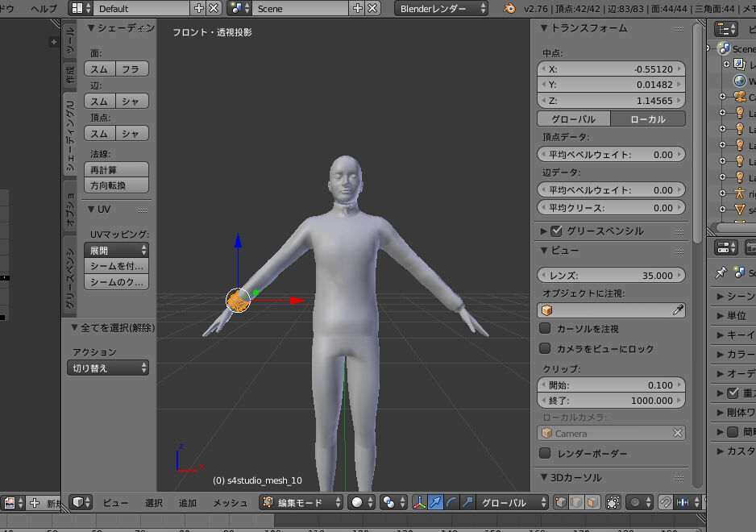Open the メッシュ menu

tap(230, 502)
